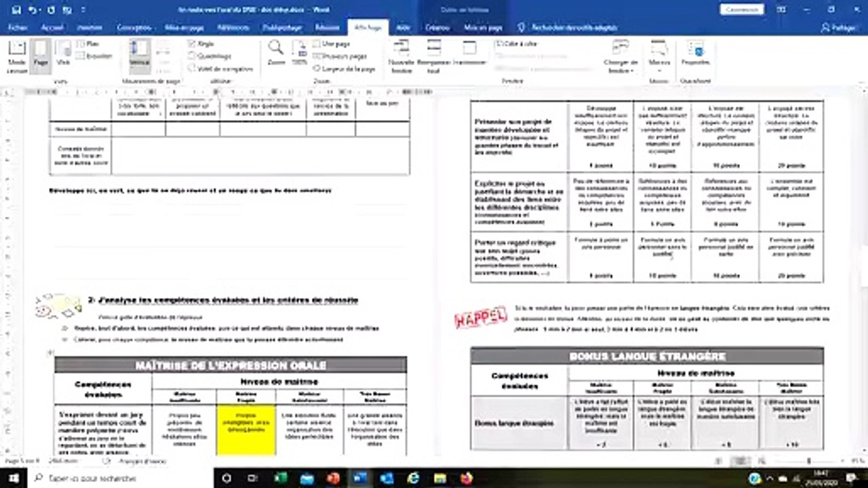Open Firefox from the taskbar

click(466, 478)
